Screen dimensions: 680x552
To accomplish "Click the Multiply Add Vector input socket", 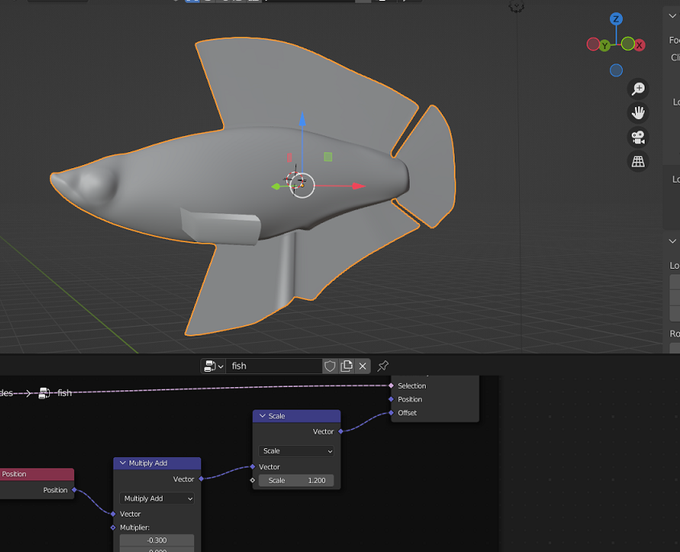I will click(113, 514).
